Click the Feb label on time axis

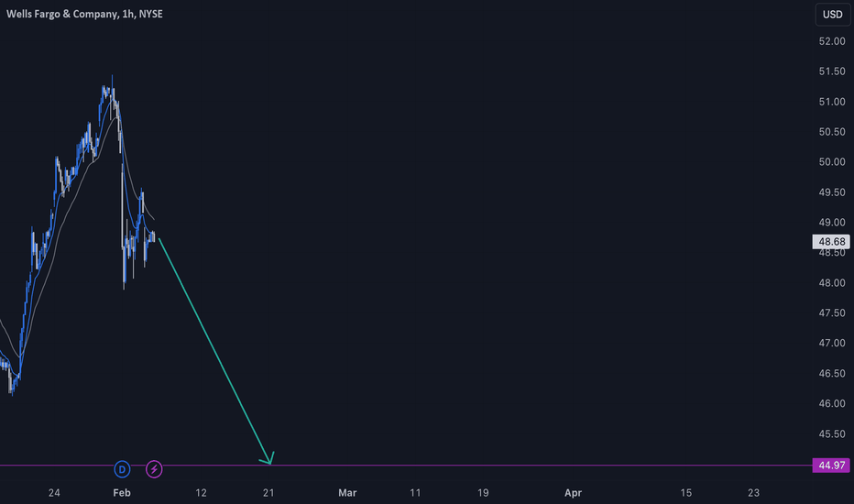click(x=122, y=493)
